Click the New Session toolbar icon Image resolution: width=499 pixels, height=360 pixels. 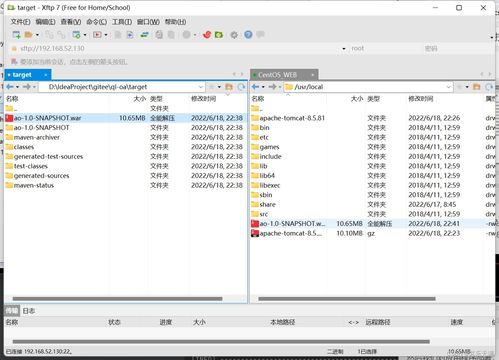point(16,35)
